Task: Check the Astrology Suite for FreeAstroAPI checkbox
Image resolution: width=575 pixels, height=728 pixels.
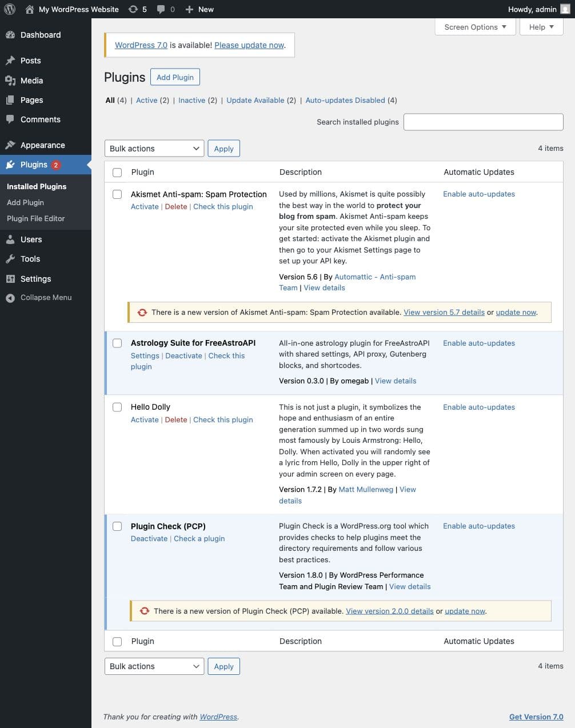Action: click(x=117, y=343)
